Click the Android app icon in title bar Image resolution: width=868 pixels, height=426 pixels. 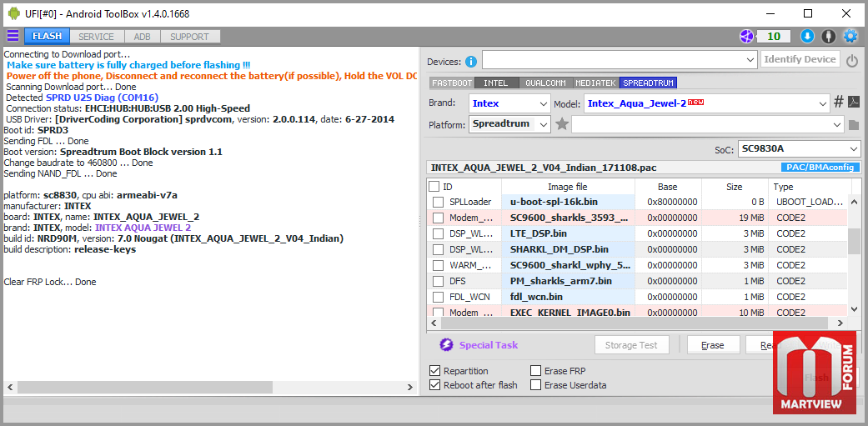(14, 14)
